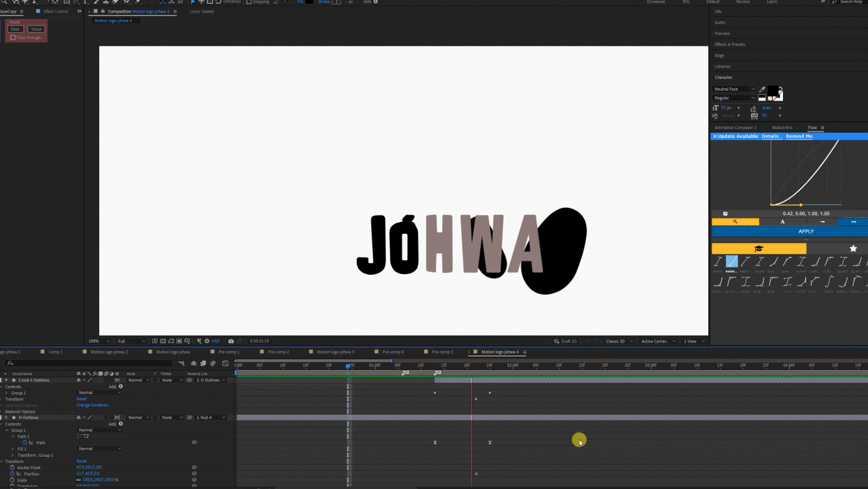The width and height of the screenshot is (868, 489).
Task: Click the timeline motion blur enable icon
Action: [213, 364]
